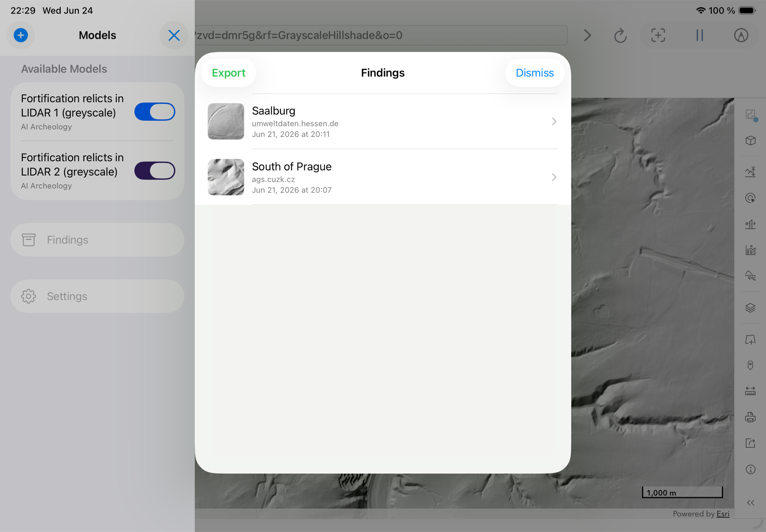This screenshot has width=766, height=532.
Task: Expand the Saalburg finding chevron
Action: coord(554,122)
